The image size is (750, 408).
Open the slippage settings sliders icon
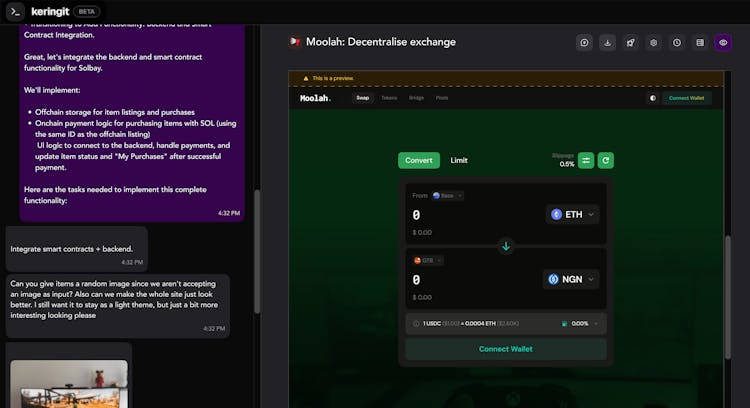click(586, 160)
